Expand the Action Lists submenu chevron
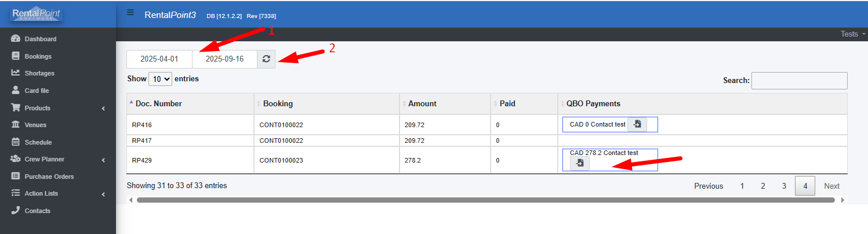 [x=103, y=194]
